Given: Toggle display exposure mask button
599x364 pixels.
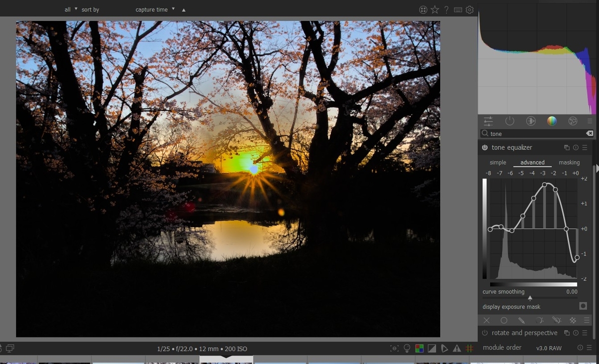Looking at the screenshot, I should coord(583,306).
